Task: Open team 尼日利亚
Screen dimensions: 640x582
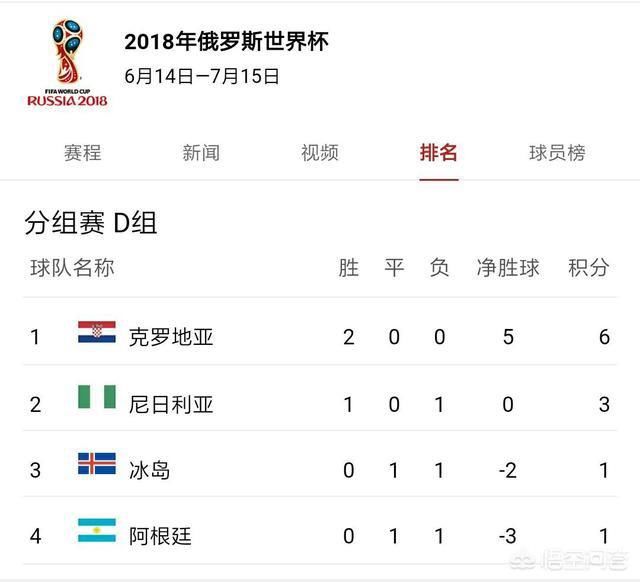Action: click(x=171, y=404)
